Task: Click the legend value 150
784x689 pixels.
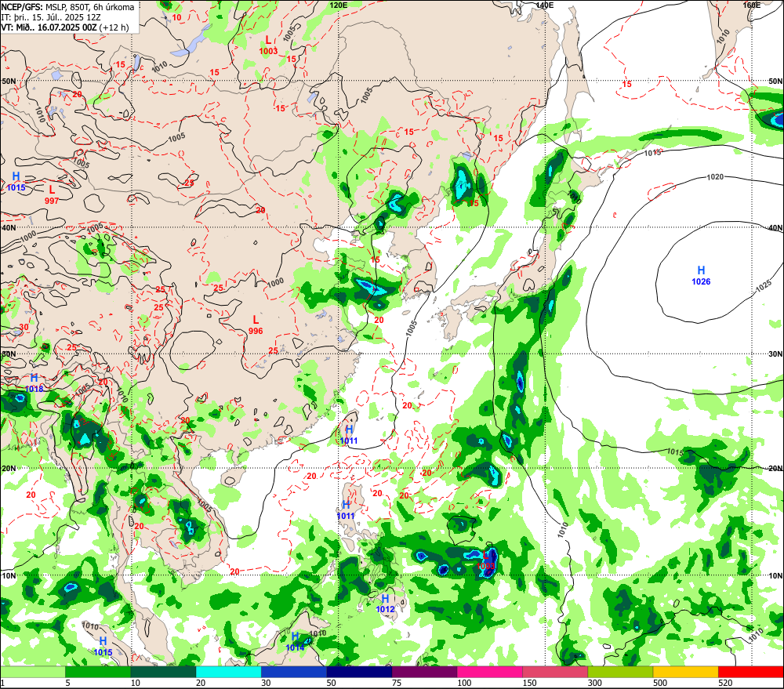Action: 529,683
